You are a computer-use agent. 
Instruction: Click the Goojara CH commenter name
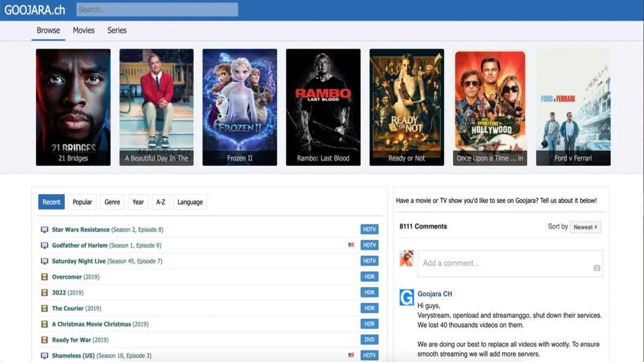[435, 294]
